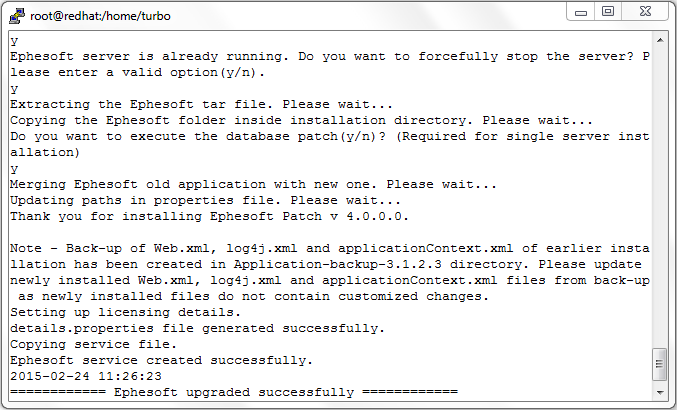Screen dimensions: 677x410
Task: Close the root@redhat SSH session window
Action: tap(645, 12)
